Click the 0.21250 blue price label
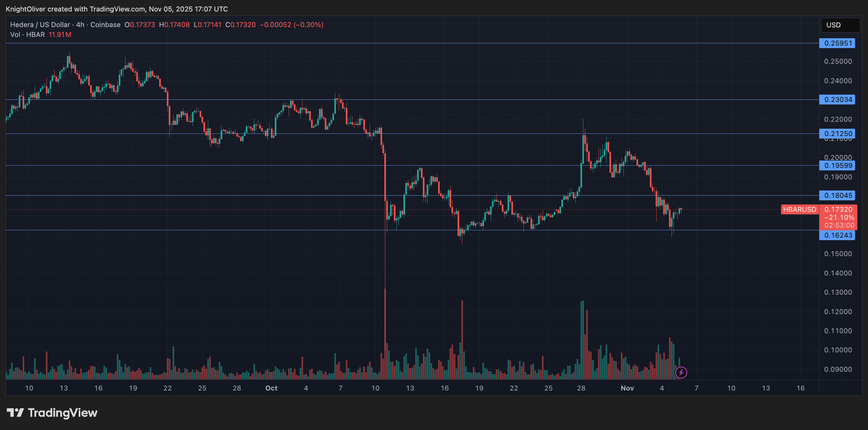Image resolution: width=868 pixels, height=430 pixels. tap(837, 133)
